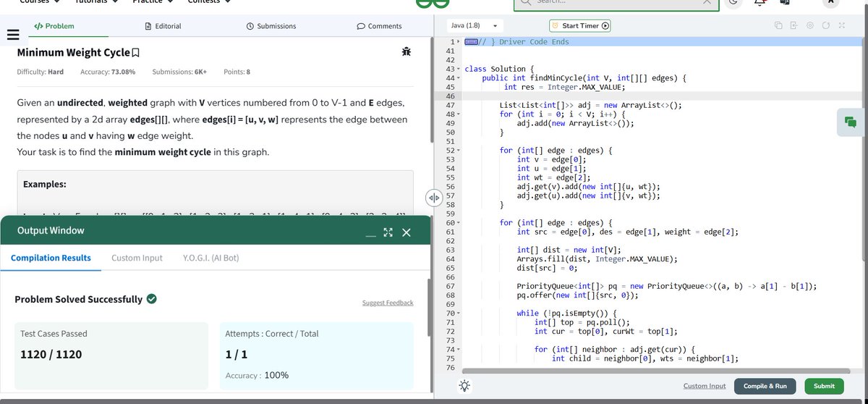This screenshot has width=868, height=404.
Task: Expand folded driver code at line 1
Action: (x=459, y=42)
